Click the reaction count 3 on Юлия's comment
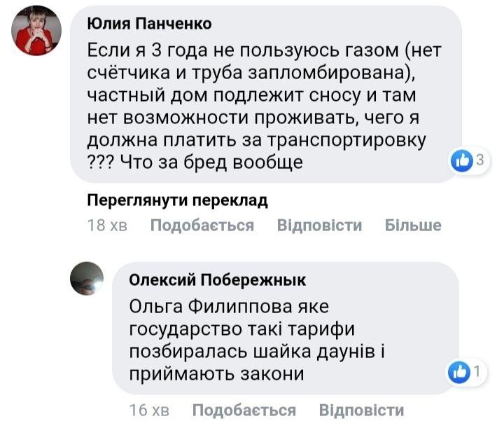 [479, 160]
